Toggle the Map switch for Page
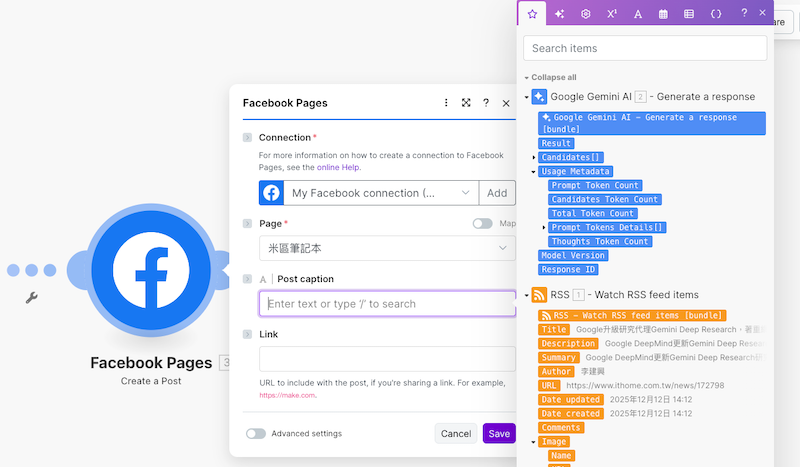The width and height of the screenshot is (800, 467). tap(482, 224)
